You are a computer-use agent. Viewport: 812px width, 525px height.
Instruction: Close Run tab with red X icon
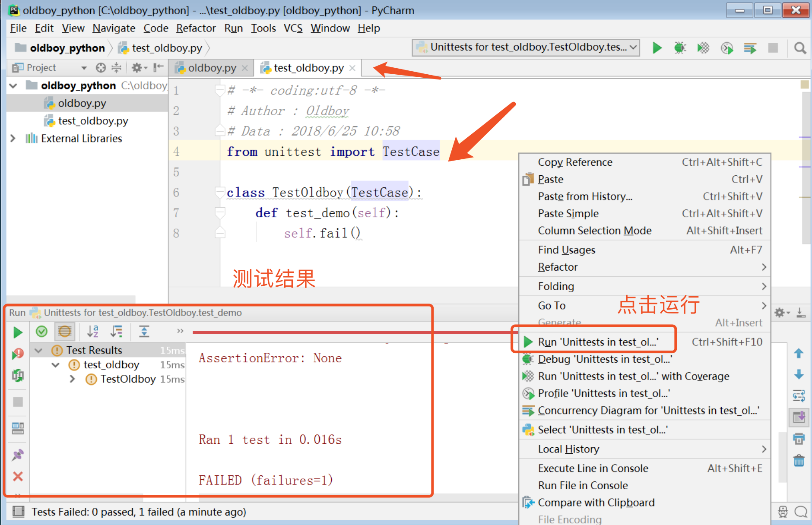[18, 476]
